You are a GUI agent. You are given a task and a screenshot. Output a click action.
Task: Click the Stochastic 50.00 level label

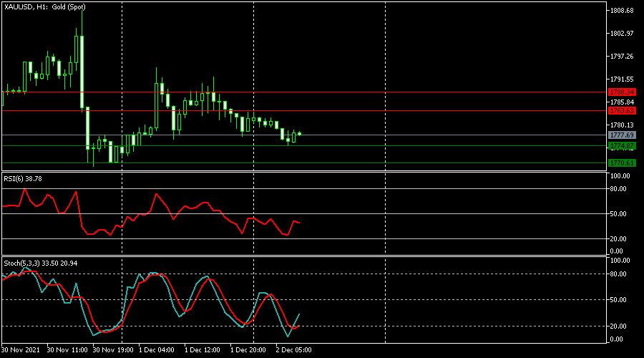618,300
